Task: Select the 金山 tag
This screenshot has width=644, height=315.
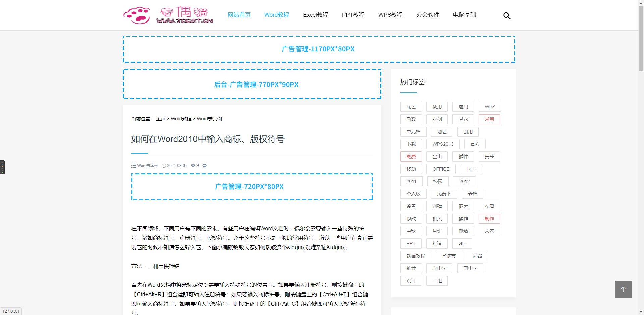Action: point(437,156)
